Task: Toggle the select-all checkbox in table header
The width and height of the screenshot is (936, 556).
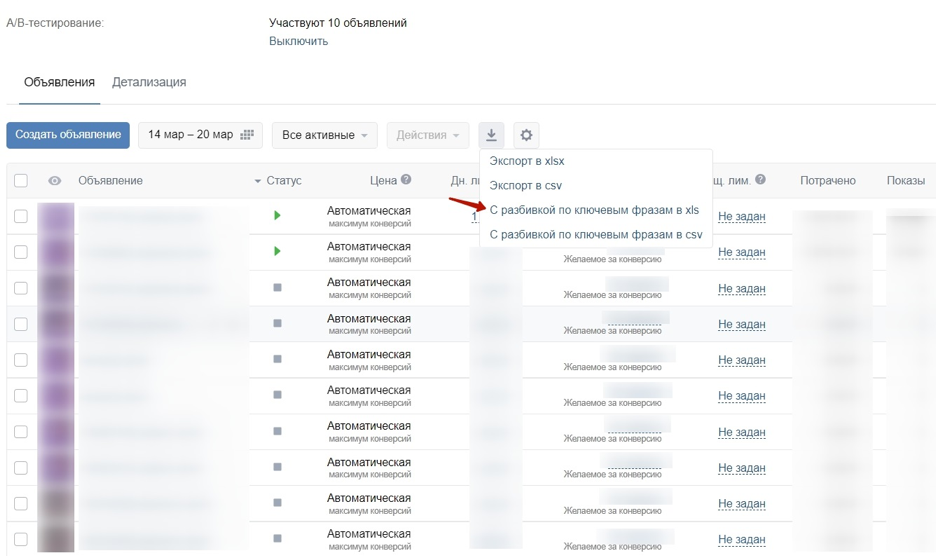Action: (21, 181)
